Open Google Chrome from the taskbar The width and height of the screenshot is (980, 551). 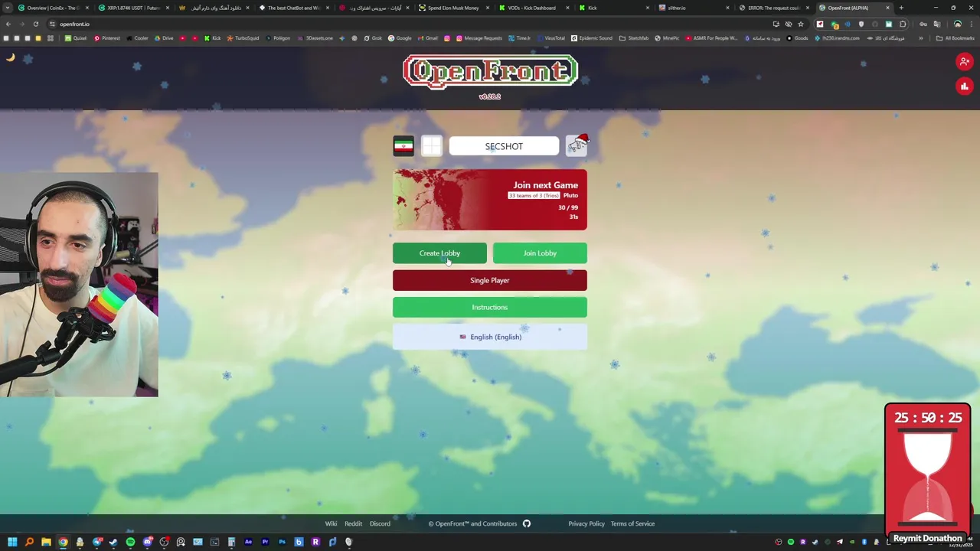63,542
